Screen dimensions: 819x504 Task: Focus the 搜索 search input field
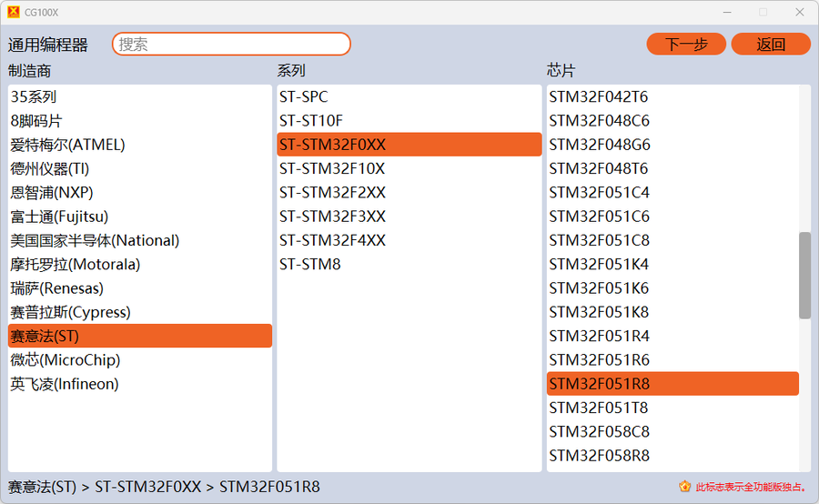[231, 44]
